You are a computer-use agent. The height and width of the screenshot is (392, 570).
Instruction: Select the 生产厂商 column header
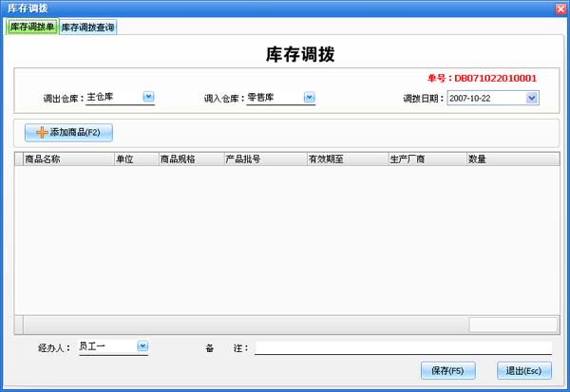[x=426, y=159]
